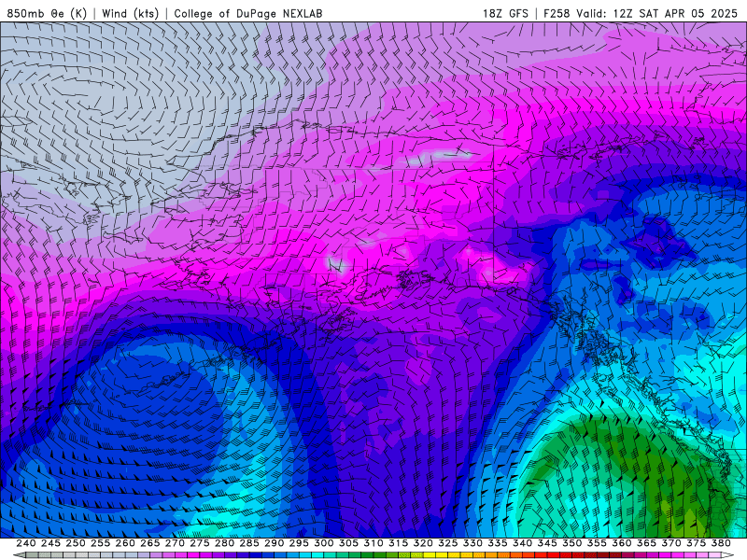Click the 375 value on the color scale

[x=696, y=543]
